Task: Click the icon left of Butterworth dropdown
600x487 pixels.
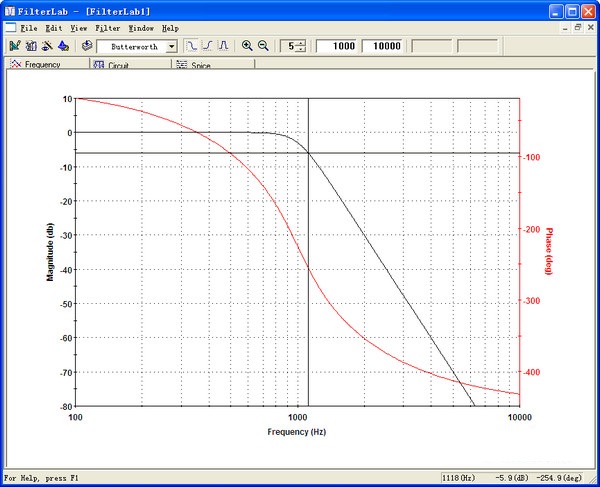Action: 87,46
